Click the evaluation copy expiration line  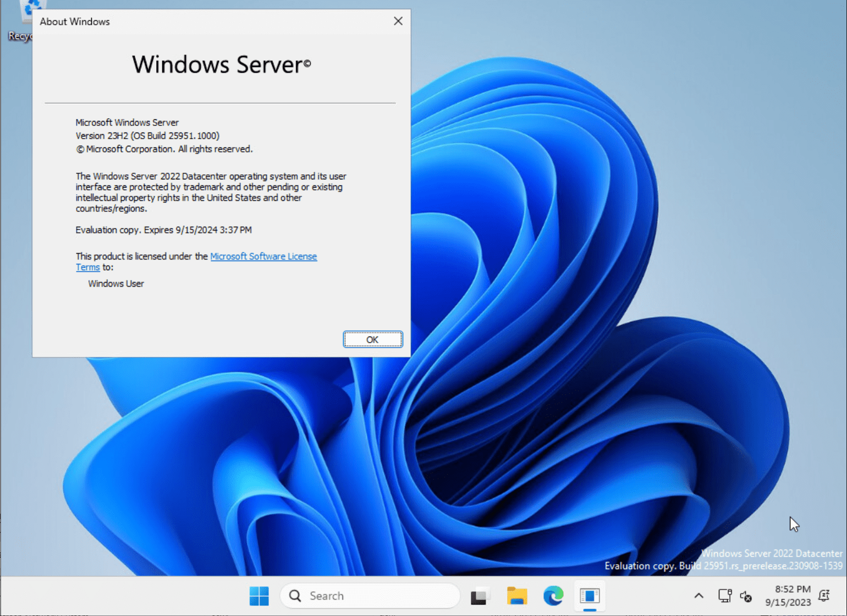163,230
